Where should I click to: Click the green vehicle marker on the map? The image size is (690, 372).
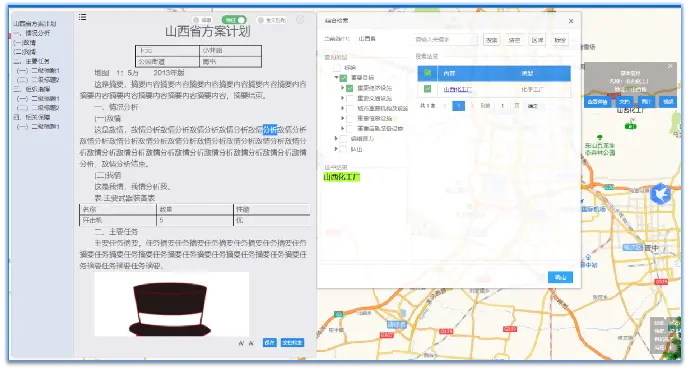pos(631,126)
